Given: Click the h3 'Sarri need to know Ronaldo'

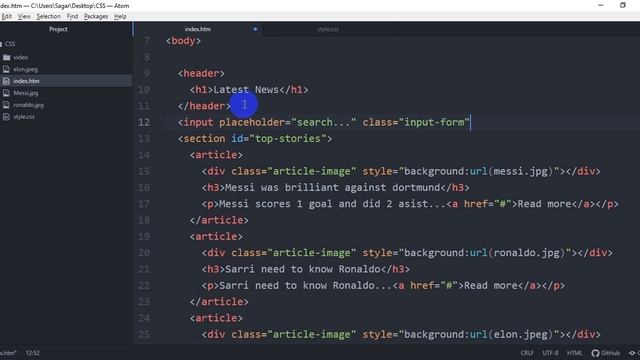Looking at the screenshot, I should pos(302,269).
